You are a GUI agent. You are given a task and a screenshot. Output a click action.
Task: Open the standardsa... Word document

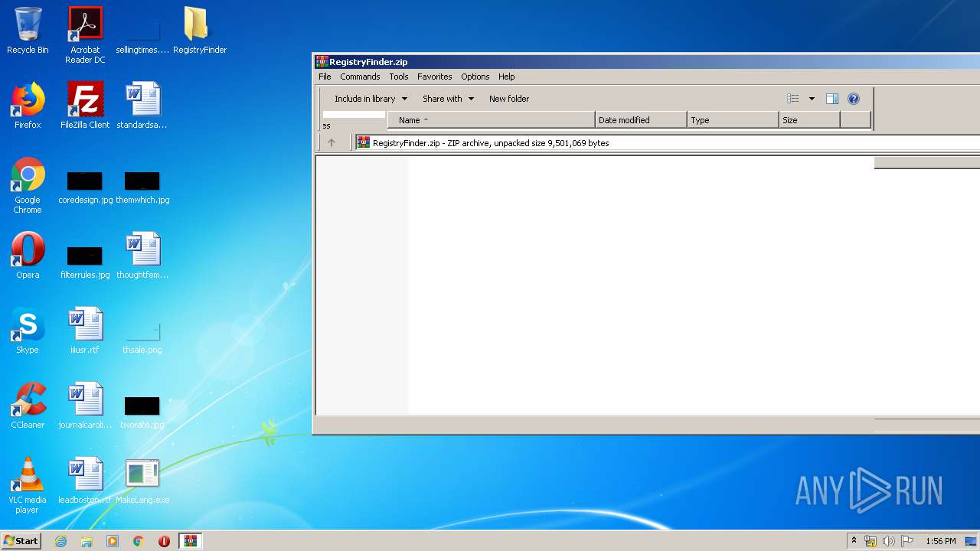[142, 106]
